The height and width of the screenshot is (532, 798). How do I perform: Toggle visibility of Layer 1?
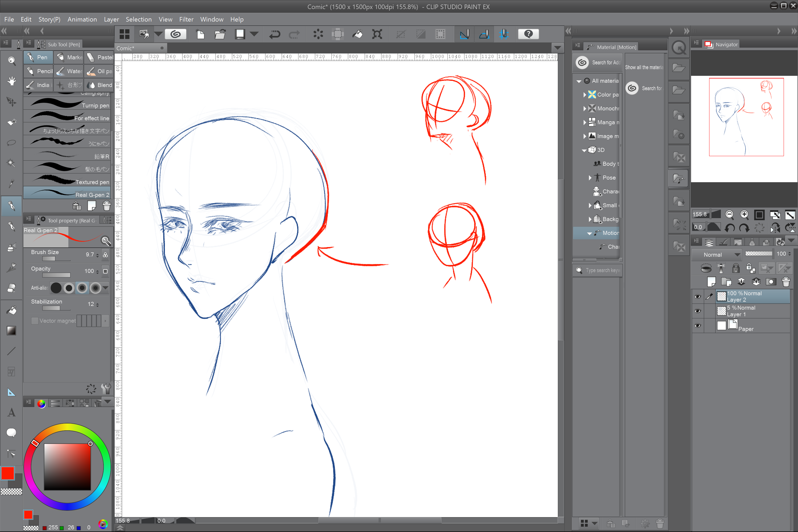697,311
